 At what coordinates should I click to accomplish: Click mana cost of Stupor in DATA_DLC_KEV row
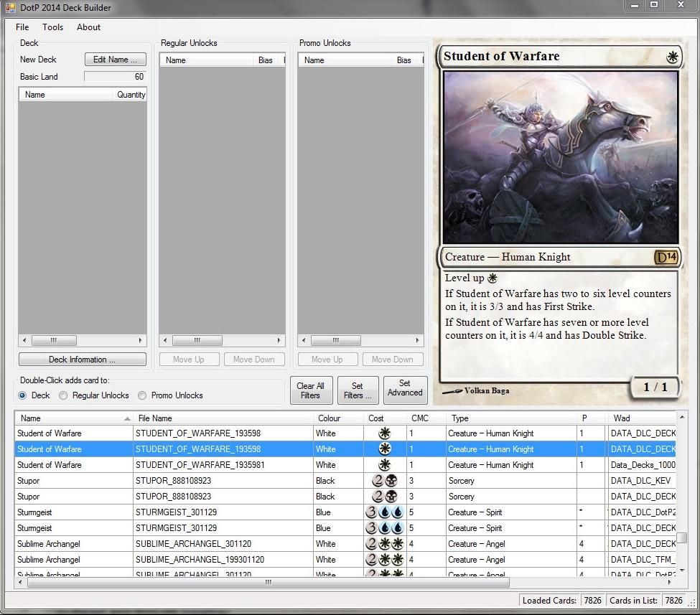pos(384,481)
